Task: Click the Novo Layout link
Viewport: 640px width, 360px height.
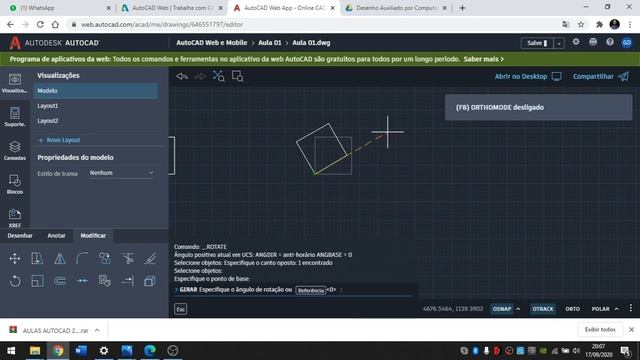Action: coord(59,140)
